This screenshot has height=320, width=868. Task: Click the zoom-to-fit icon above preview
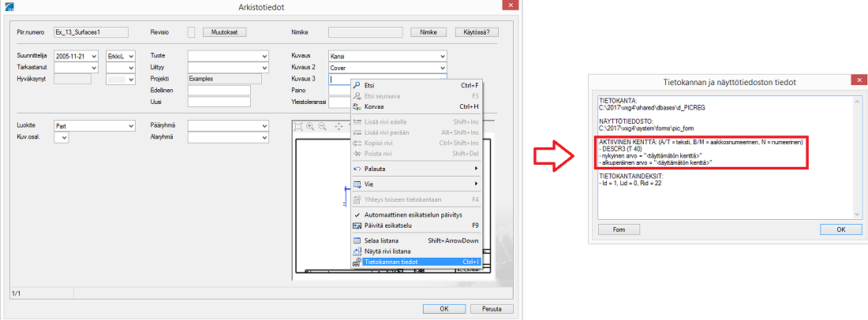[x=298, y=127]
